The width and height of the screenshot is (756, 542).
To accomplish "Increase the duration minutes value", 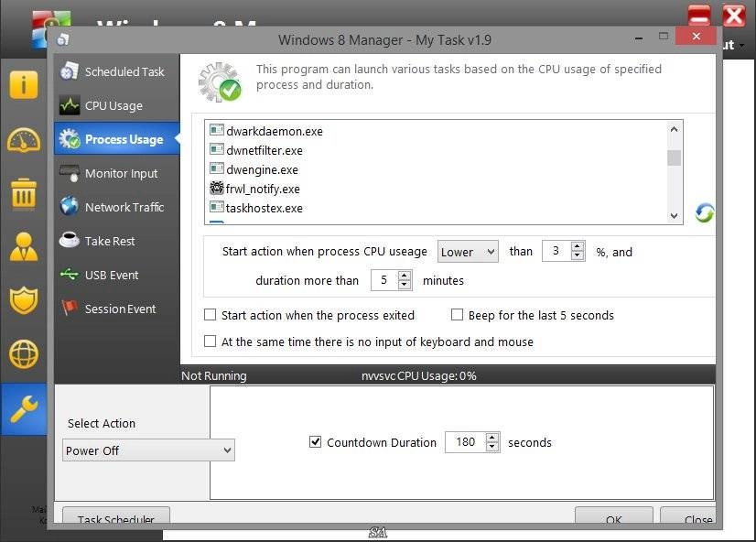I will pyautogui.click(x=405, y=276).
